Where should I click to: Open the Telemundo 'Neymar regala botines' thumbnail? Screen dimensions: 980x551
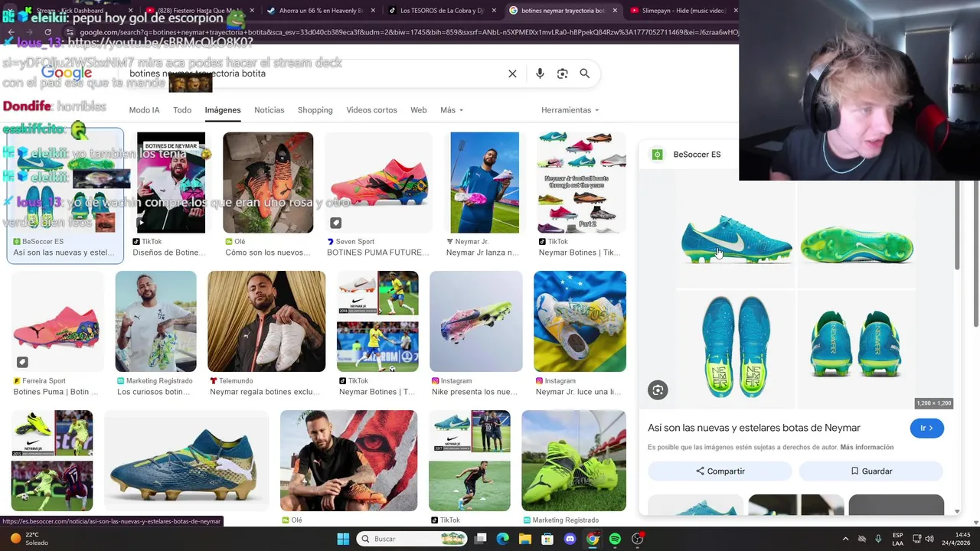point(266,321)
